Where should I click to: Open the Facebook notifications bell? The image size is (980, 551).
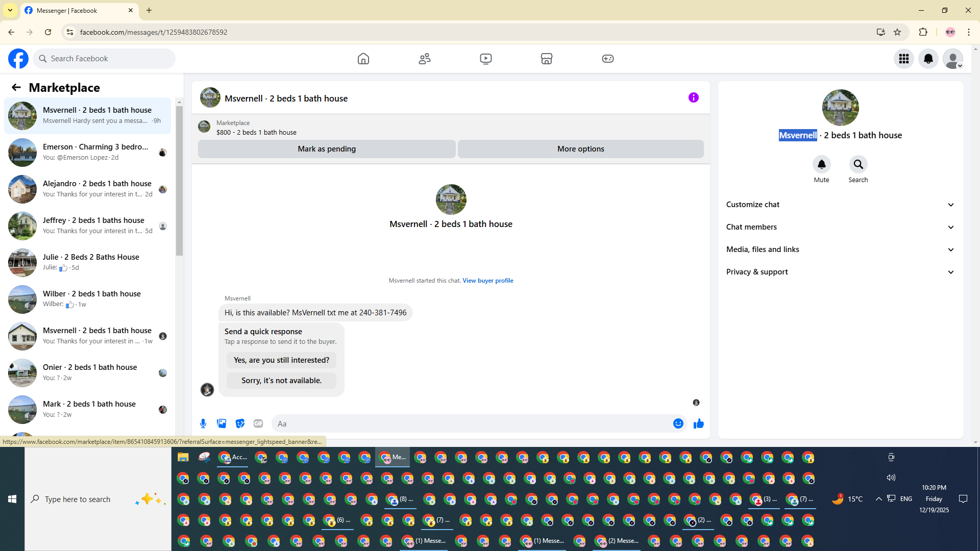[x=928, y=59]
